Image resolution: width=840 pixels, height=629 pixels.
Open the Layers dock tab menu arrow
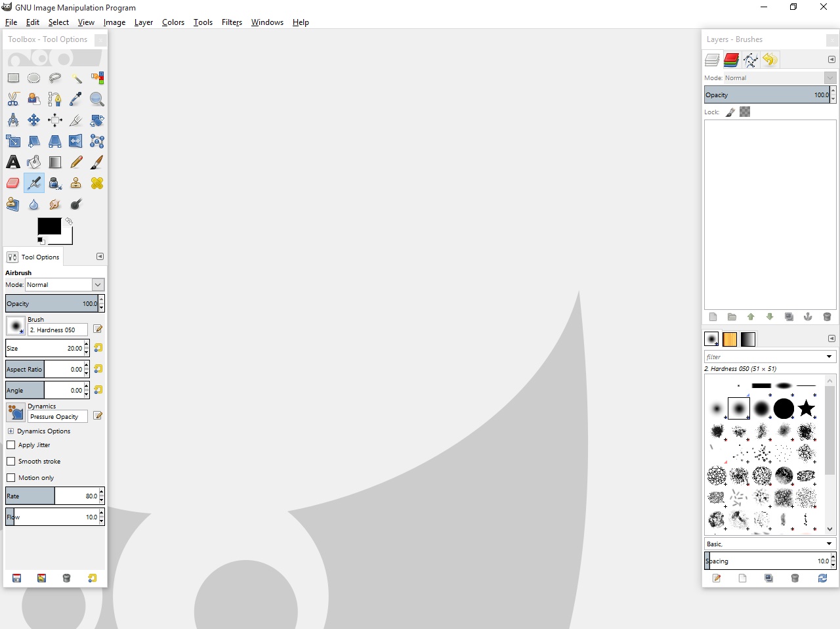coord(831,60)
